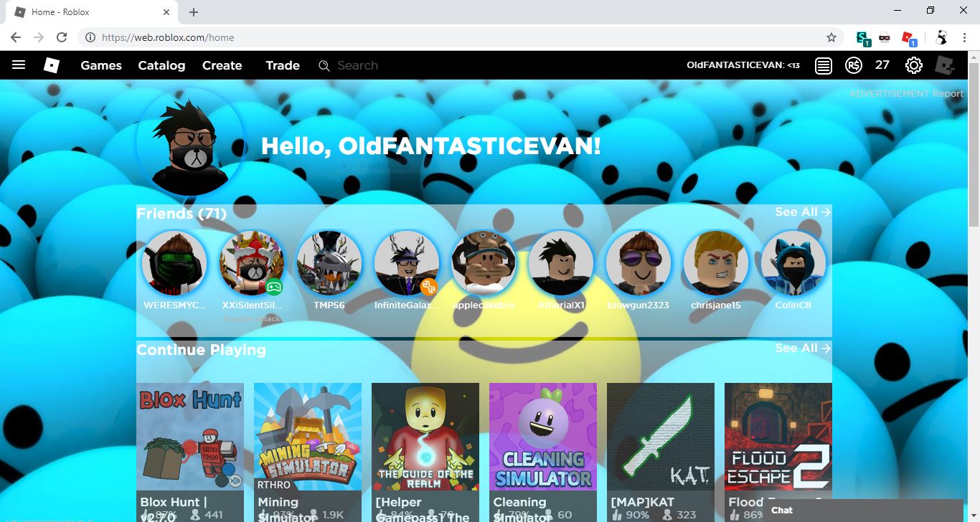Open friend applecakebro avatar
The image size is (980, 522).
pyautogui.click(x=484, y=263)
